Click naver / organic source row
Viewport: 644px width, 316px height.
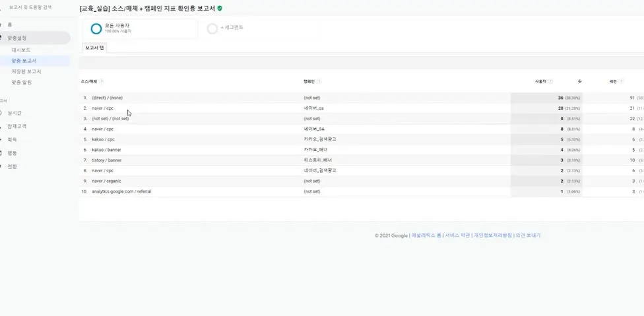pos(106,181)
